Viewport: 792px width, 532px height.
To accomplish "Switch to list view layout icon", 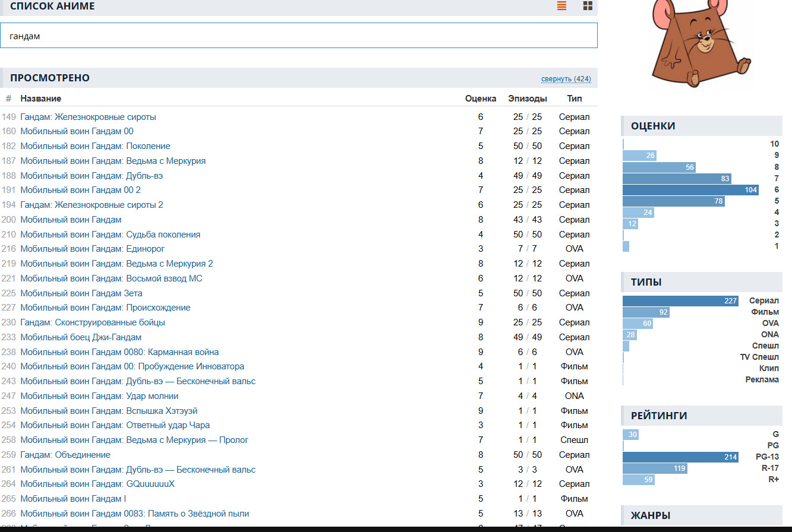I will pyautogui.click(x=561, y=6).
